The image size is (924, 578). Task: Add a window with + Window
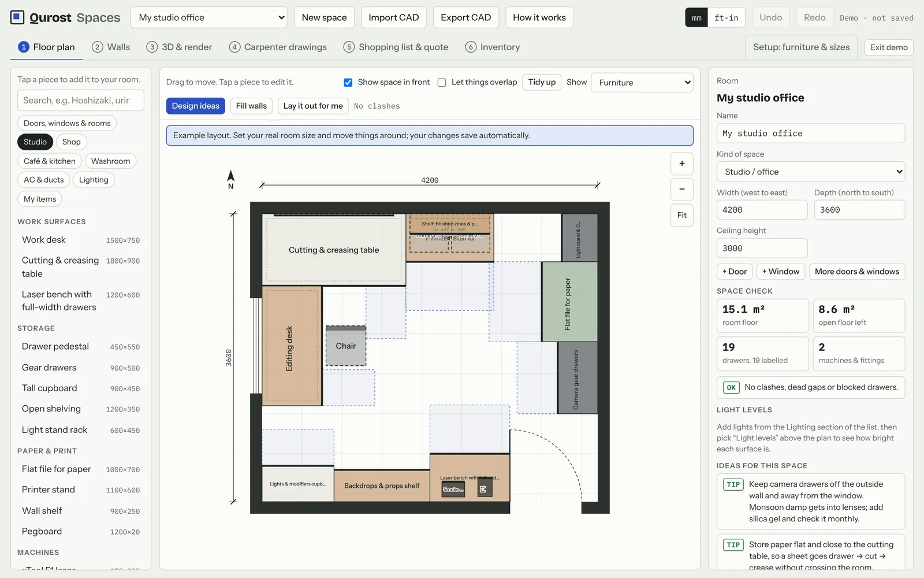point(781,272)
